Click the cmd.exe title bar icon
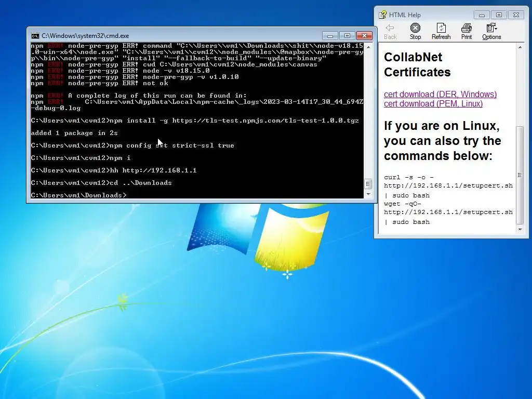This screenshot has height=399, width=532. coord(35,36)
